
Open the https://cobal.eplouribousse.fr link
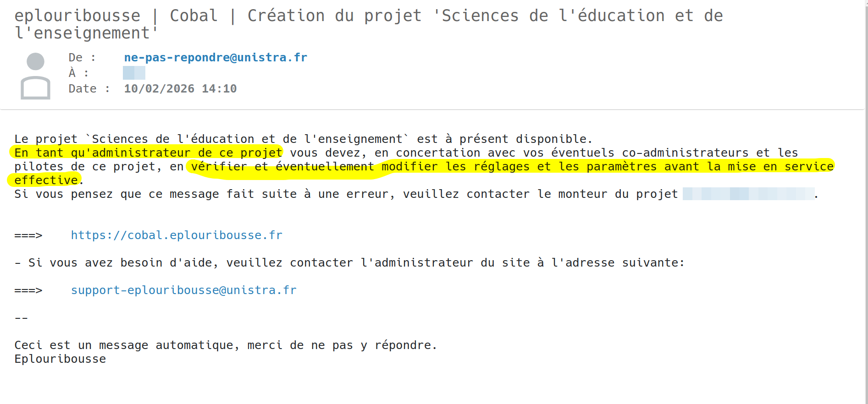(x=177, y=235)
